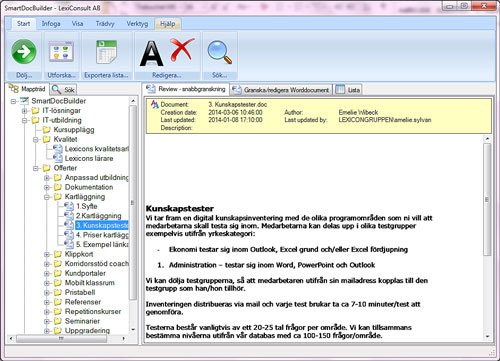Switch to the Mappträd panel tab

[27, 89]
